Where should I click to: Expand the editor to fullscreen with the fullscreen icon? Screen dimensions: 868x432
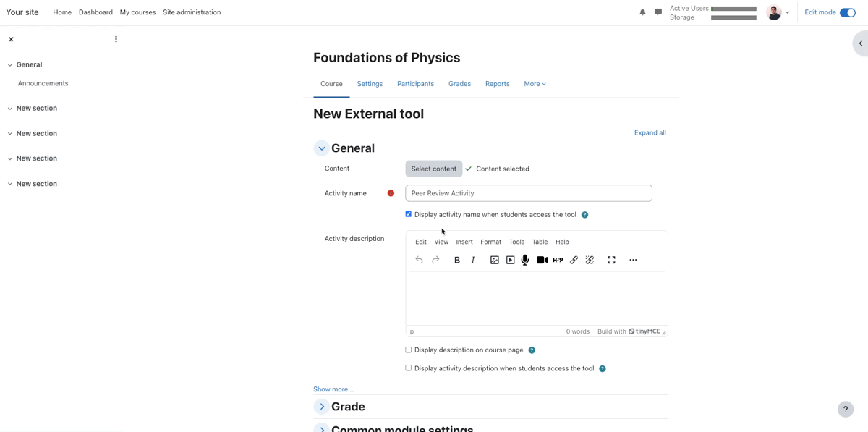point(611,260)
